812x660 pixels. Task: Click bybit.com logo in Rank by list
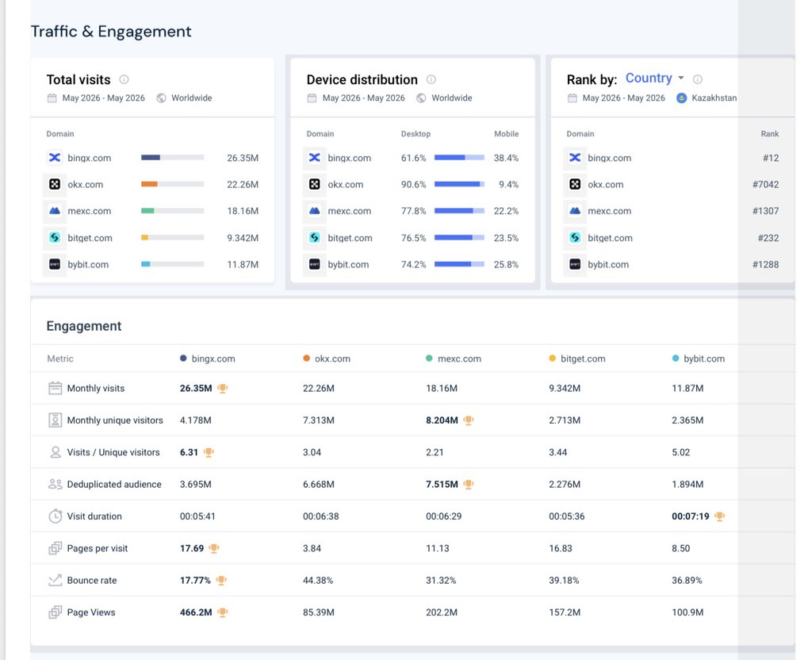575,264
